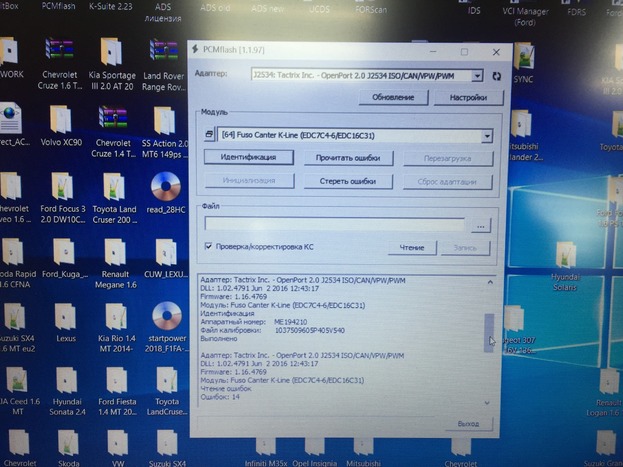623x467 pixels.
Task: Click the refresh adapter list icon
Action: (x=497, y=76)
